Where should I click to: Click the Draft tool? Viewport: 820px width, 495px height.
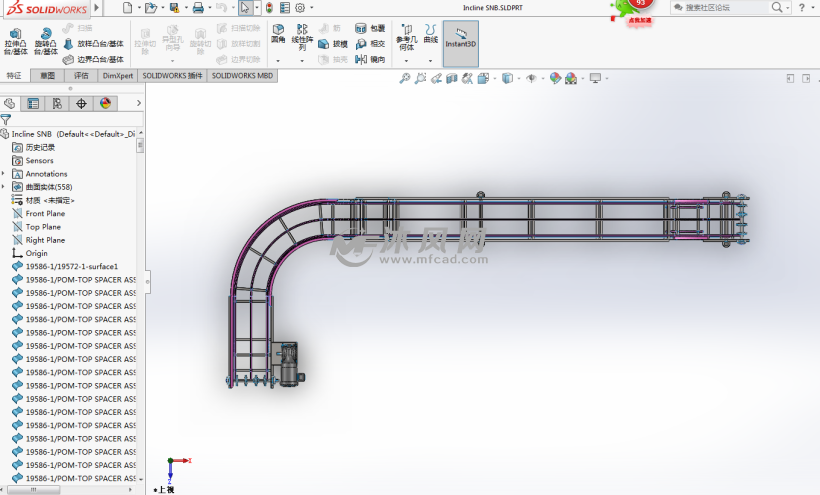(333, 44)
